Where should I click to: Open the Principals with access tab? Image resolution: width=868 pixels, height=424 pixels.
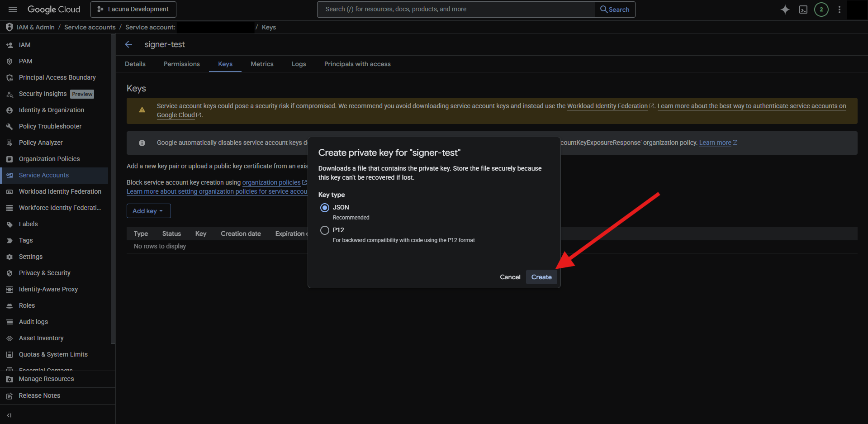point(357,64)
